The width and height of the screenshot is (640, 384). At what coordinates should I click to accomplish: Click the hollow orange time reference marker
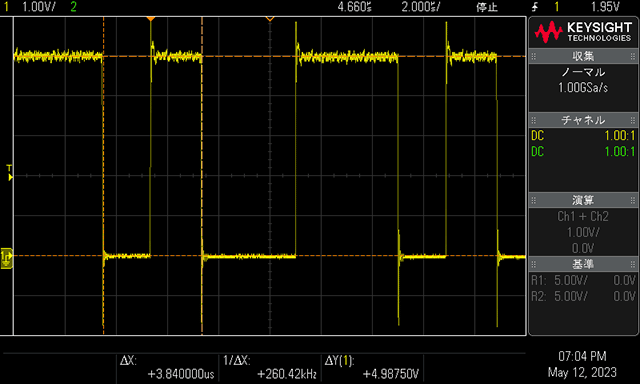[x=269, y=19]
